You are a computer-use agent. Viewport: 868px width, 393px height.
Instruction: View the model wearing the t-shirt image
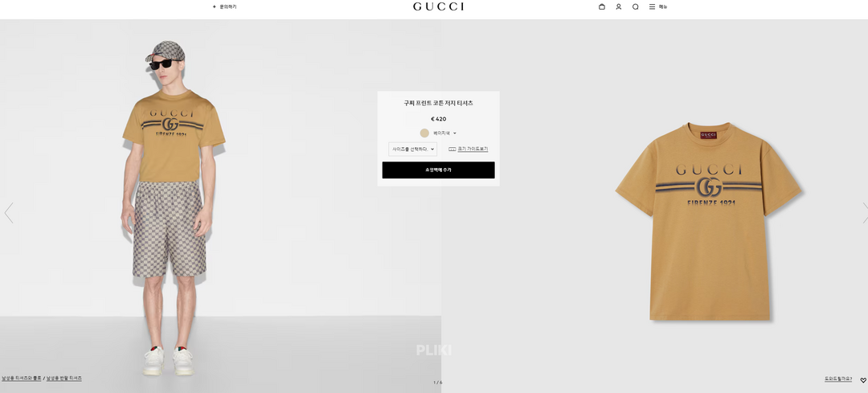pyautogui.click(x=220, y=206)
